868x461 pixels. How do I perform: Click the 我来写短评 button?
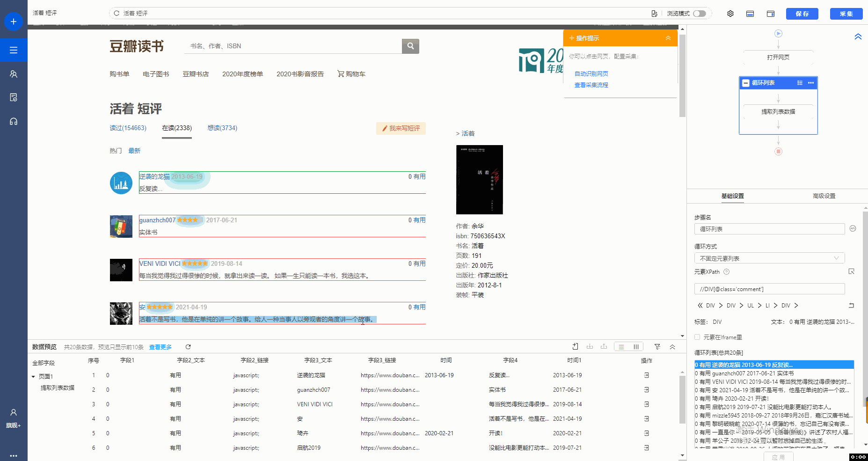[x=401, y=128]
